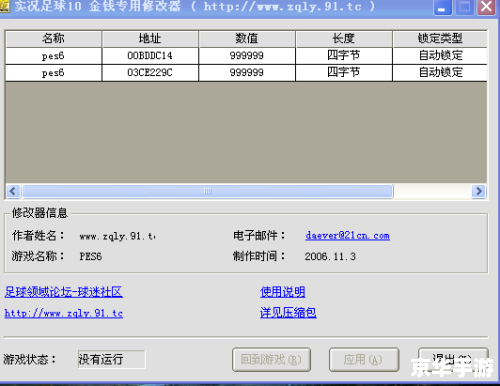The width and height of the screenshot is (500, 386).
Task: Select the value 999999 in the 03CE229C row
Action: tap(247, 73)
